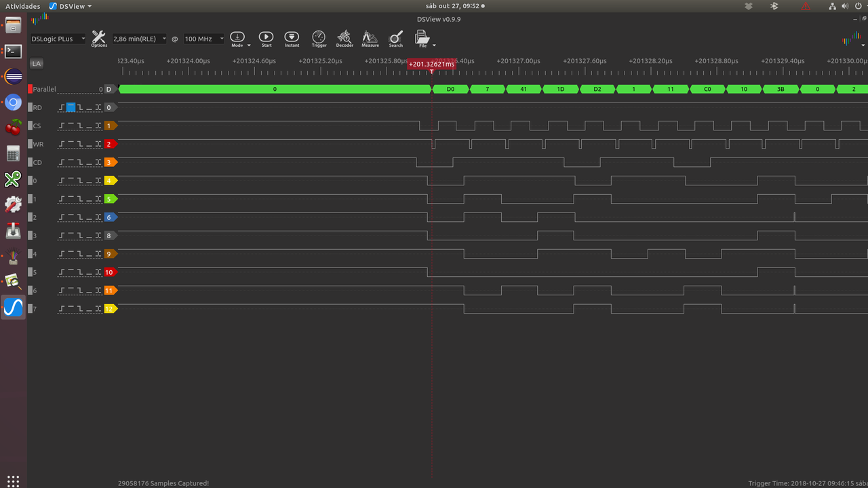
Task: Start the capture with Start button
Action: click(266, 38)
